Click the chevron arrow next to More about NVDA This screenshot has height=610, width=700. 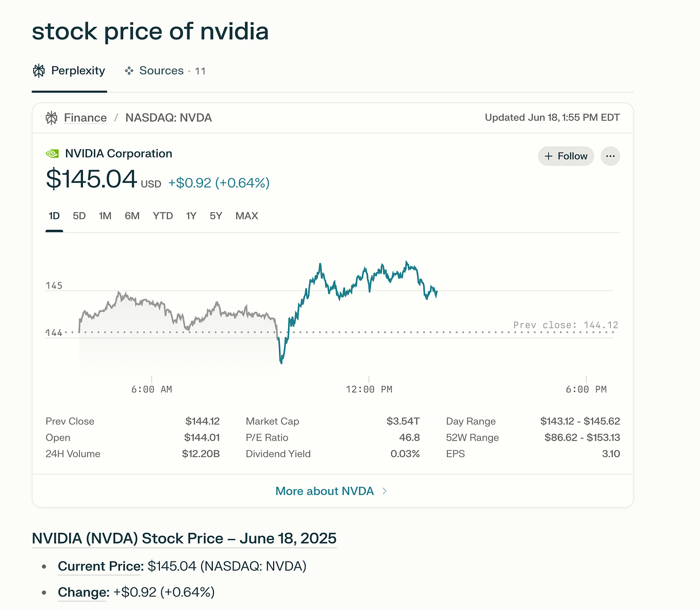pos(384,491)
